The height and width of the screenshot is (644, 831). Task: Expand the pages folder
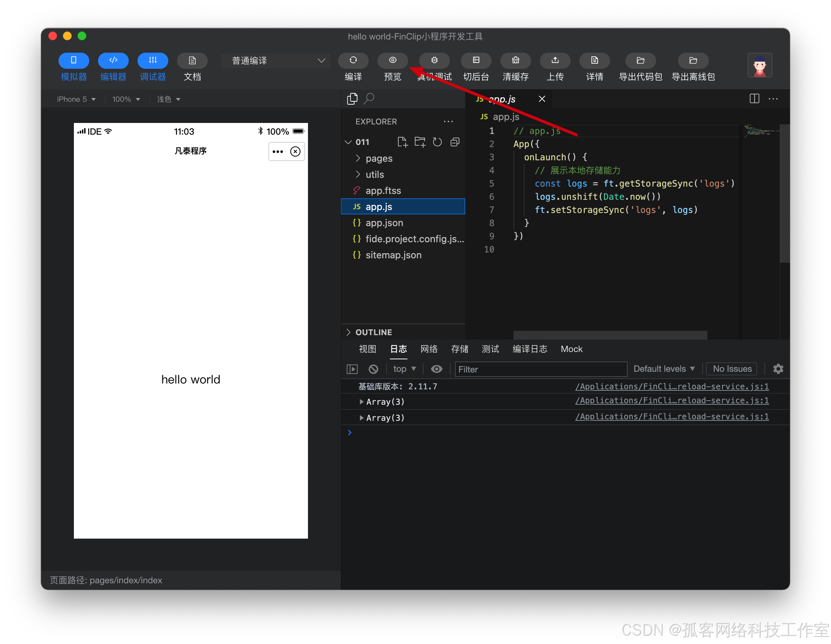pos(378,158)
